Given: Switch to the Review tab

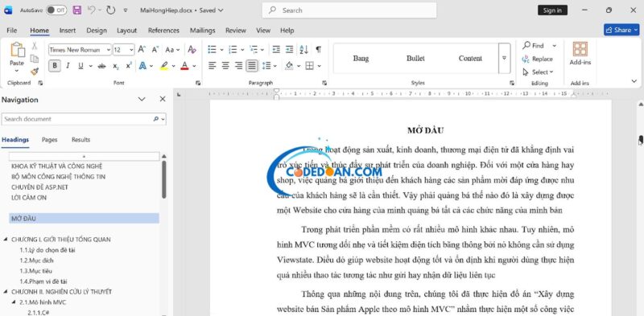Looking at the screenshot, I should pos(235,31).
